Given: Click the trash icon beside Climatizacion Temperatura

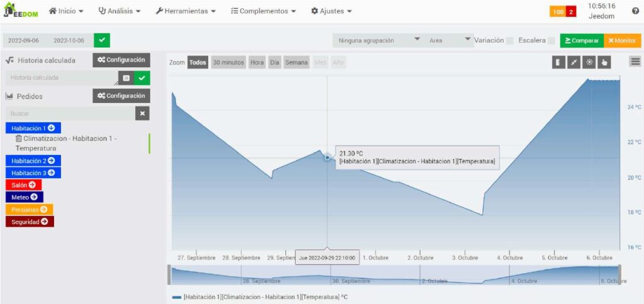Looking at the screenshot, I should (x=18, y=138).
